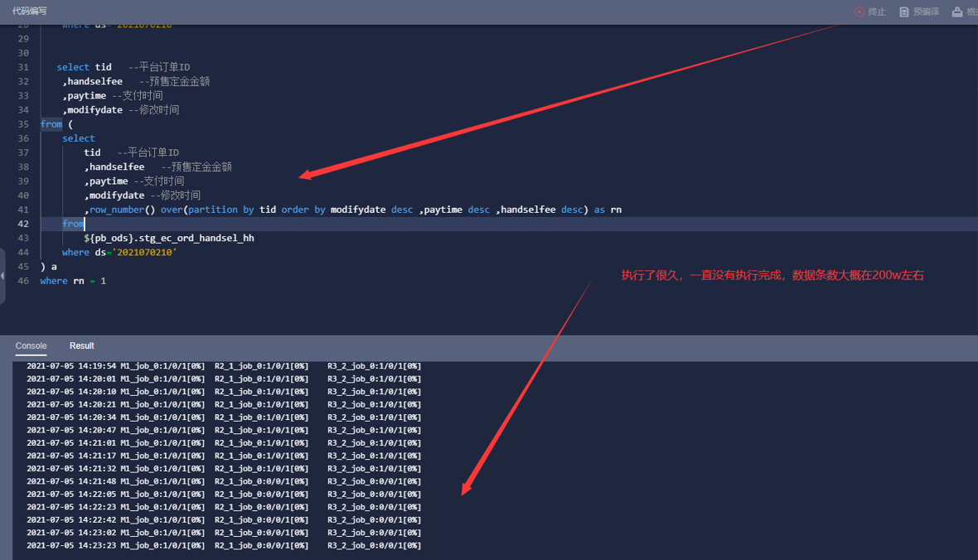
Task: Click the 预编译 precompile document icon
Action: pyautogui.click(x=904, y=12)
